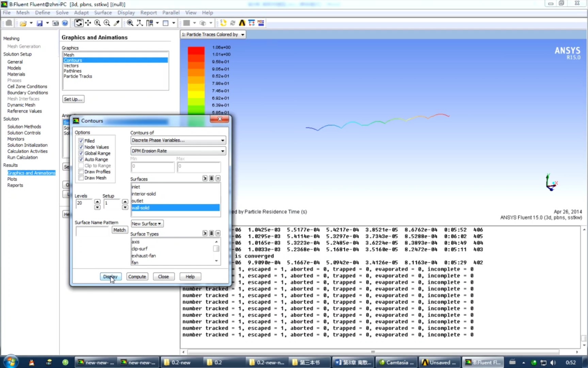Viewport: 588px width, 368px height.
Task: Click the Windows Start button
Action: coord(10,362)
